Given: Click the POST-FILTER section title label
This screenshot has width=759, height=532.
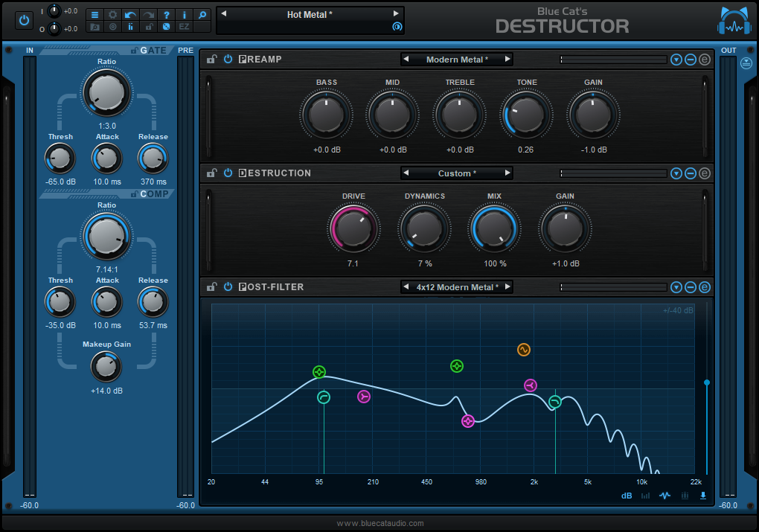Looking at the screenshot, I should [271, 286].
